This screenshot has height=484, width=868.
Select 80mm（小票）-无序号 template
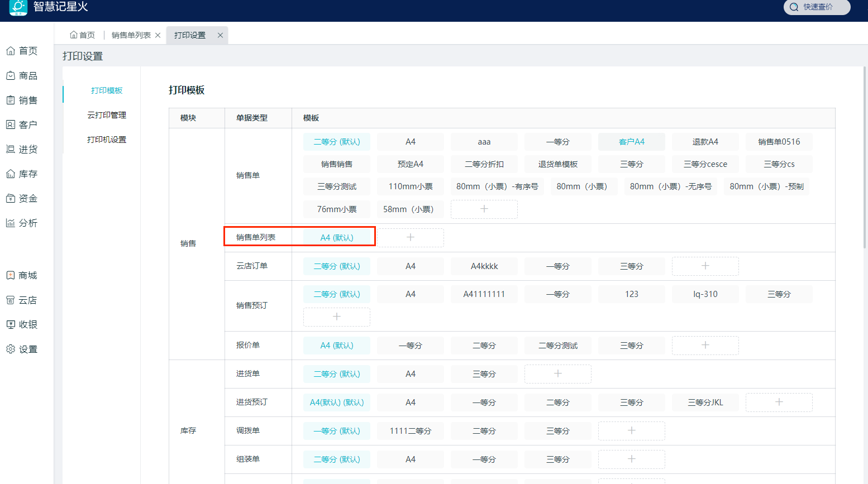671,186
